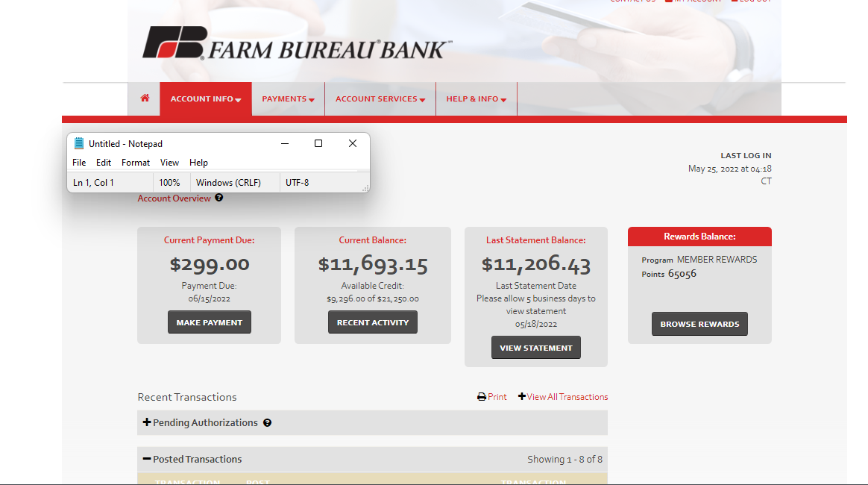Image resolution: width=868 pixels, height=485 pixels.
Task: Click the Rewards Balance header
Action: tap(699, 237)
